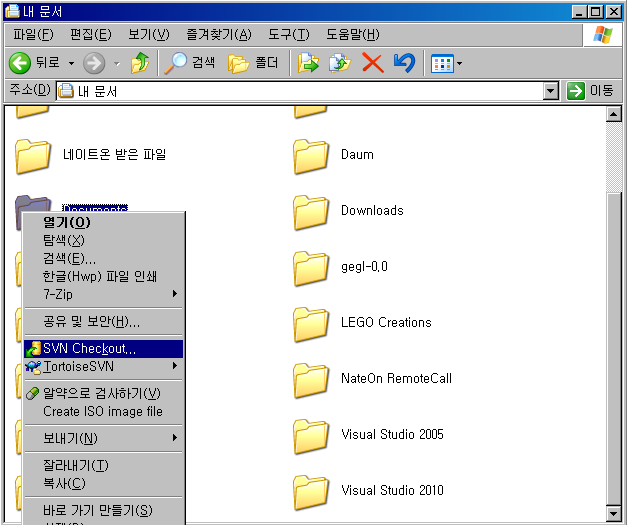Image resolution: width=627 pixels, height=525 pixels.
Task: Click the Copy To folder toolbar icon
Action: click(x=340, y=63)
